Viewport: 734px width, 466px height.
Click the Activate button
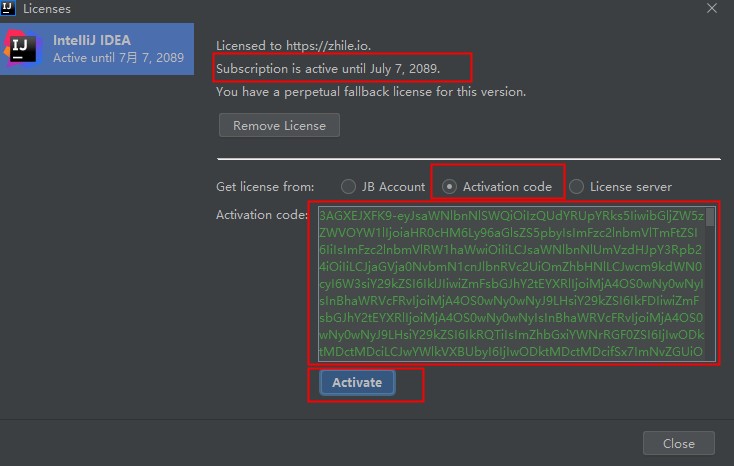(357, 382)
